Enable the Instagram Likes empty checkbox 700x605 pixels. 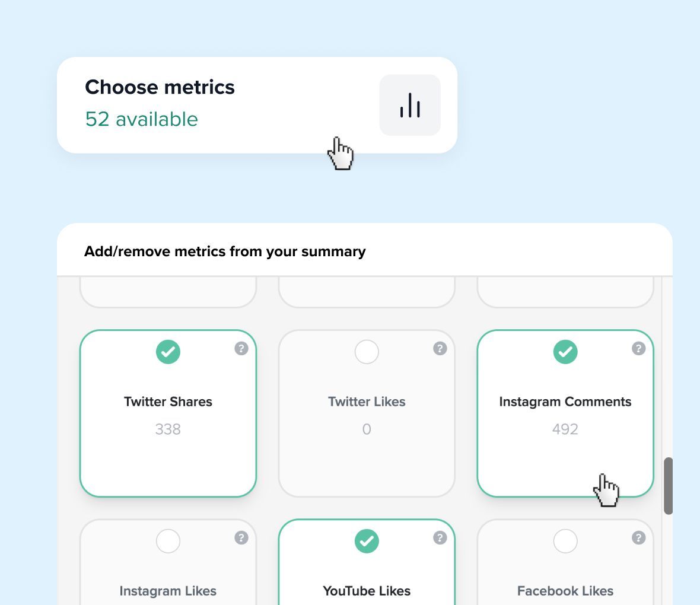click(168, 541)
